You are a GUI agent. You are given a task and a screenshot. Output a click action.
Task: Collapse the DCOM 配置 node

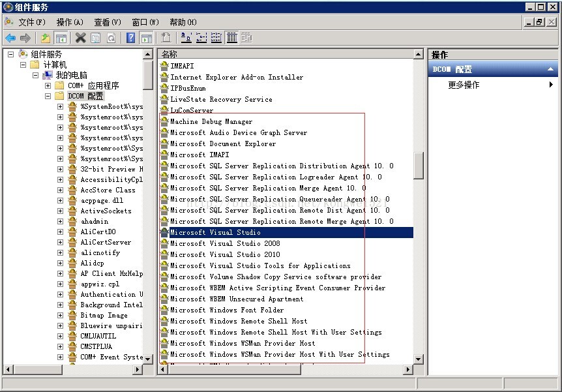[48, 96]
